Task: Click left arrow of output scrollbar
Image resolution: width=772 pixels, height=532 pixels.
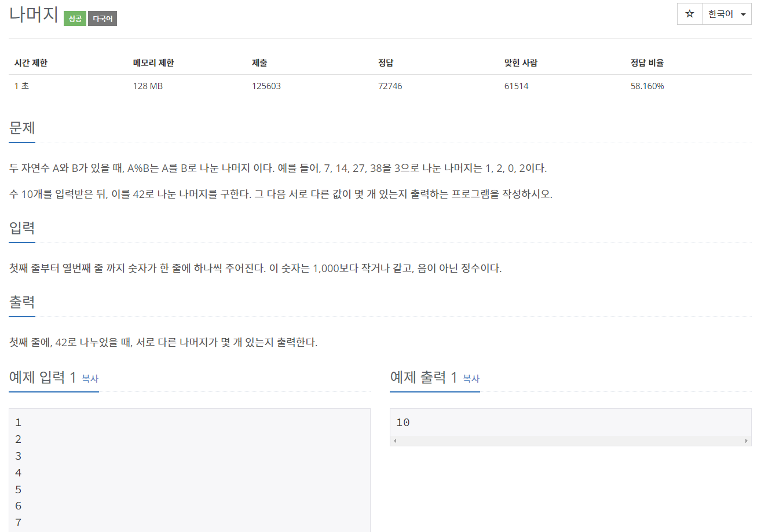Action: (395, 441)
